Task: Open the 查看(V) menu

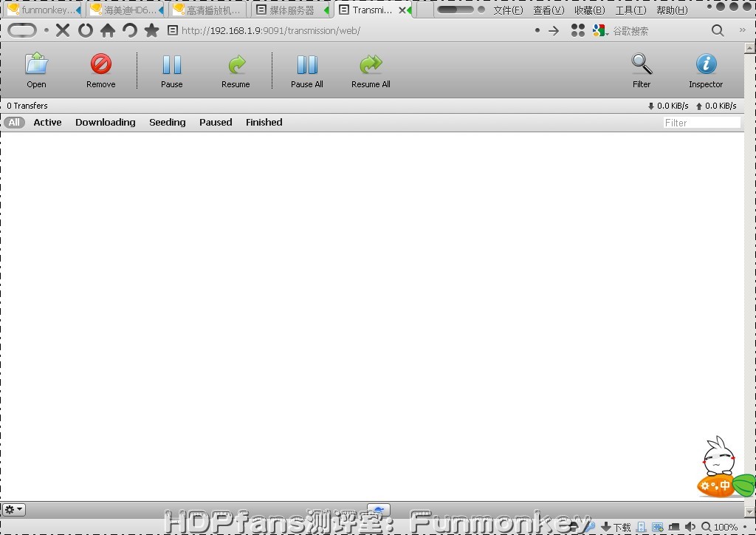Action: click(x=549, y=10)
